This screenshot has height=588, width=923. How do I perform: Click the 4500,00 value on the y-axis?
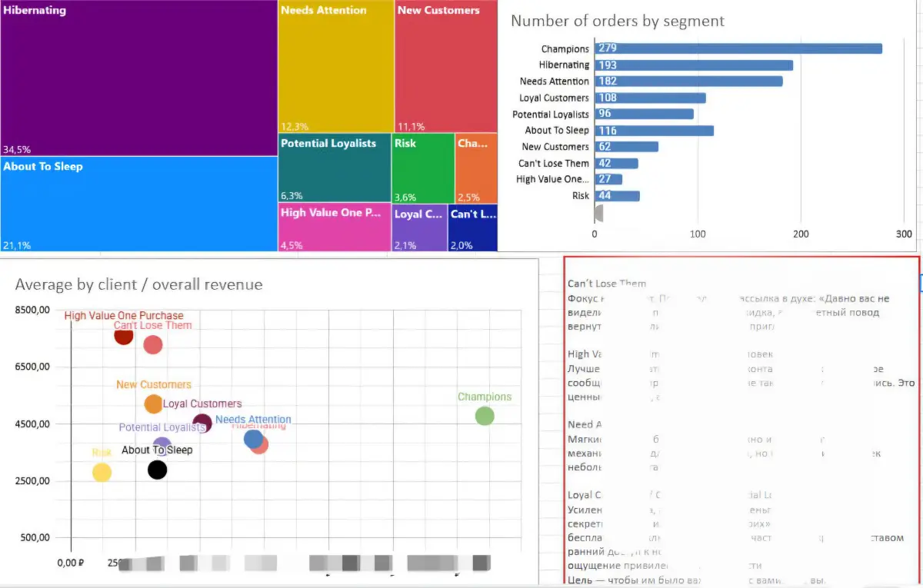[x=32, y=424]
